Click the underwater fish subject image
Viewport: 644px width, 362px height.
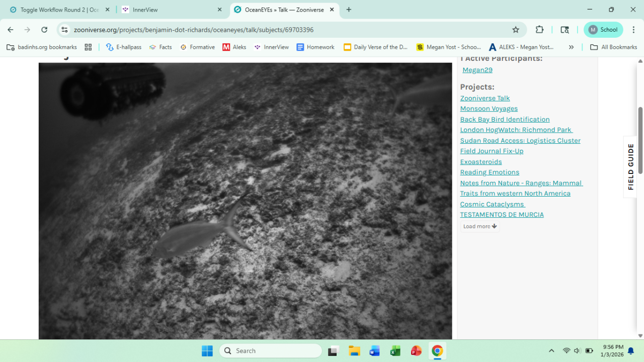(245, 201)
